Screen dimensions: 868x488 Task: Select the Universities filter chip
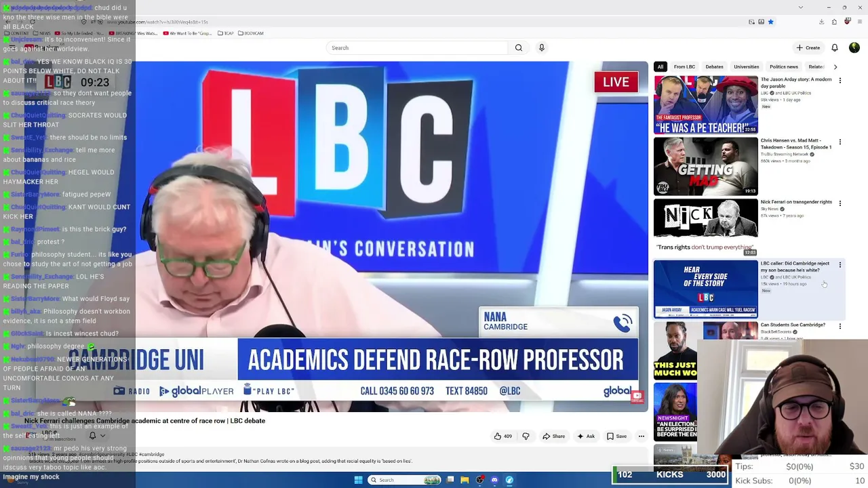coord(746,67)
